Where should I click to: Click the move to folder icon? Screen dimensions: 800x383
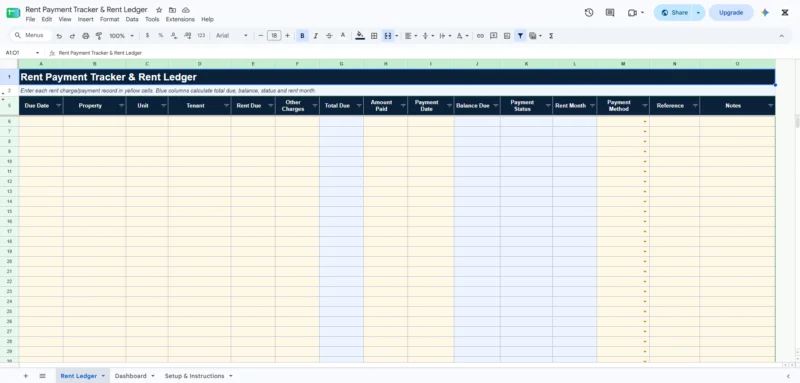coord(172,10)
